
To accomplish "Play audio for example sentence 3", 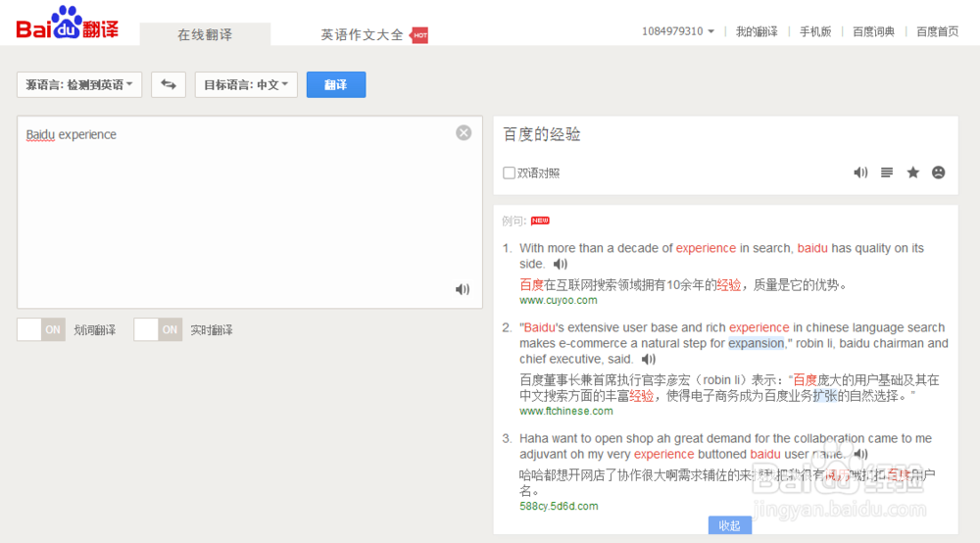I will pyautogui.click(x=860, y=454).
